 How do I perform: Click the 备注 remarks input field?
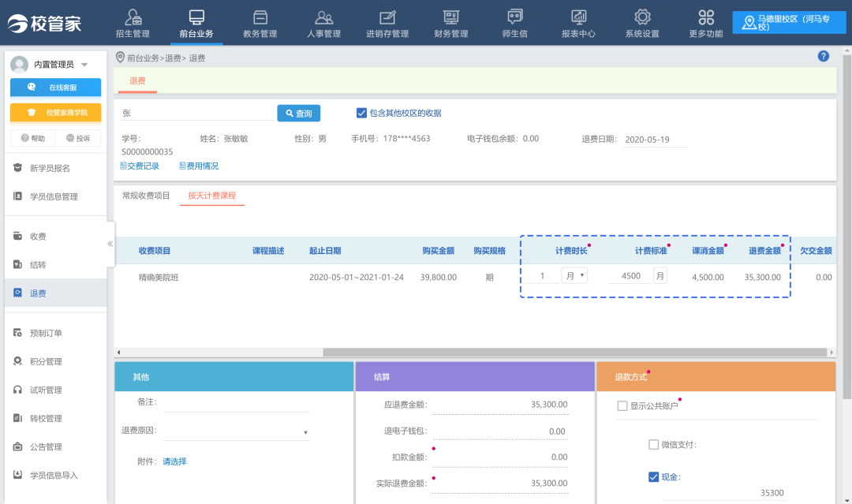[237, 403]
